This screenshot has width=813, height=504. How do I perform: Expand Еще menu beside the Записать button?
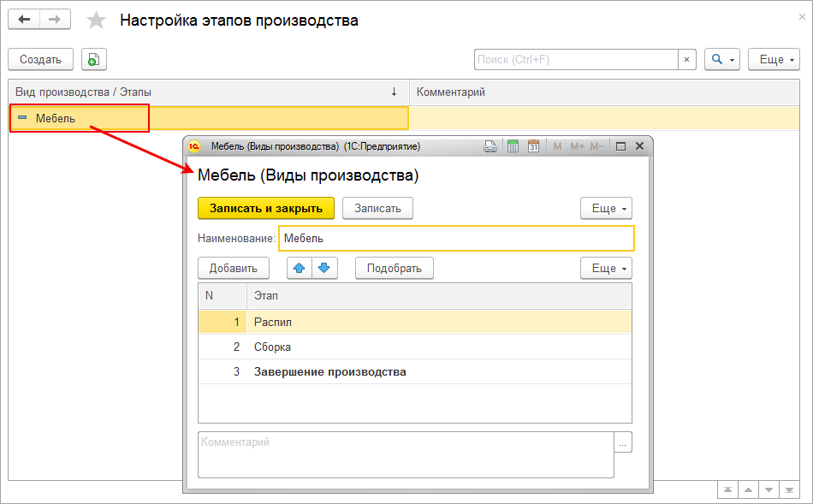pyautogui.click(x=606, y=208)
